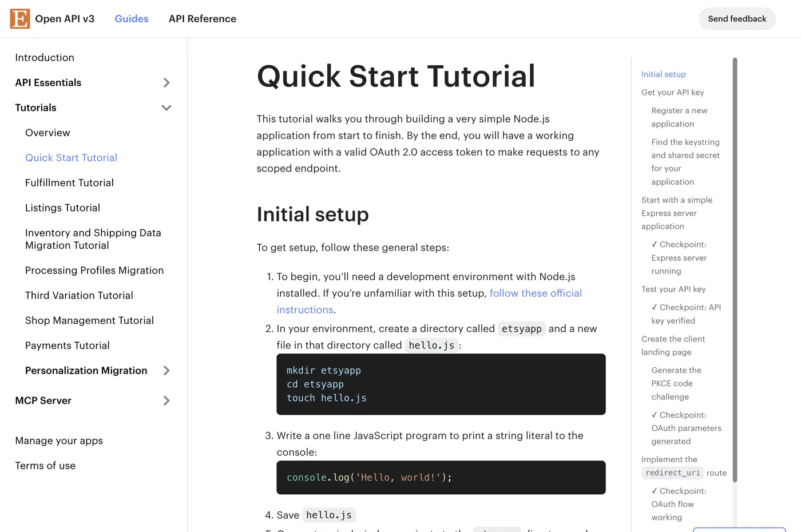The height and width of the screenshot is (532, 801).
Task: Click the console.log code block
Action: [441, 478]
